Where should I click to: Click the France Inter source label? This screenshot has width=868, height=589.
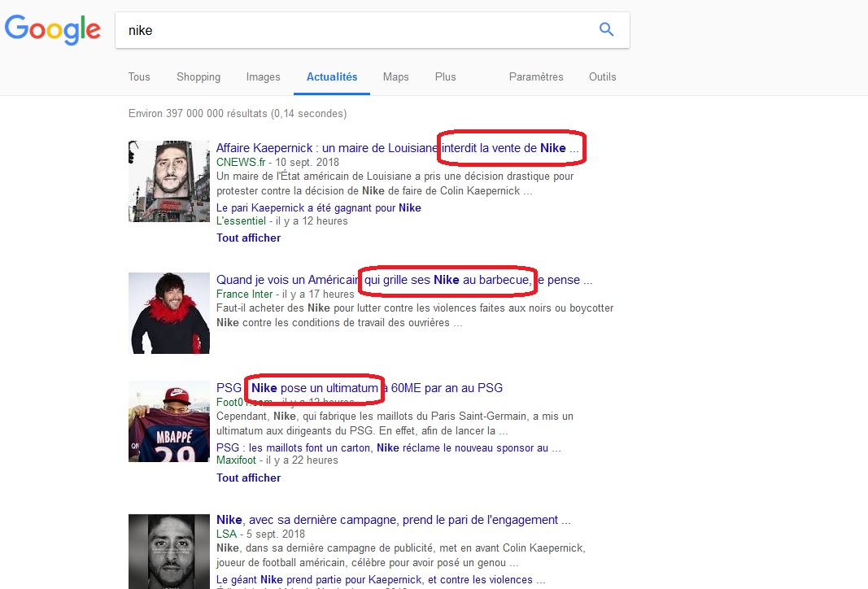(244, 294)
